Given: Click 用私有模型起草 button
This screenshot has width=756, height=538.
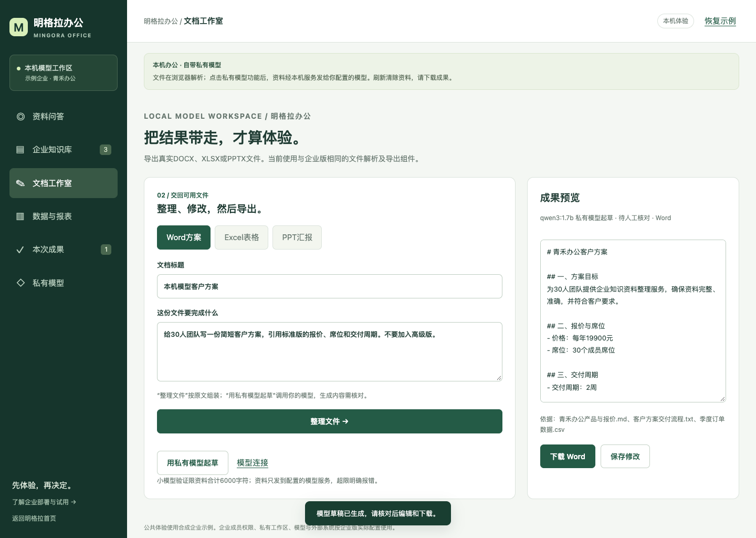Looking at the screenshot, I should tap(193, 463).
